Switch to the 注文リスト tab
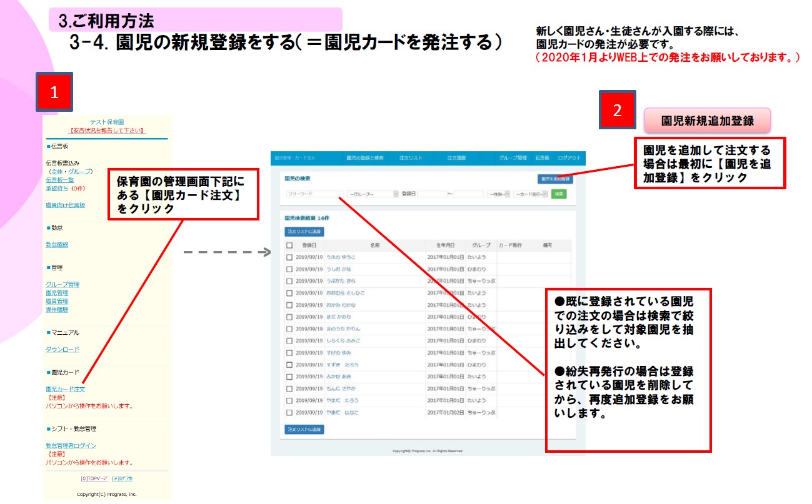 pos(409,158)
